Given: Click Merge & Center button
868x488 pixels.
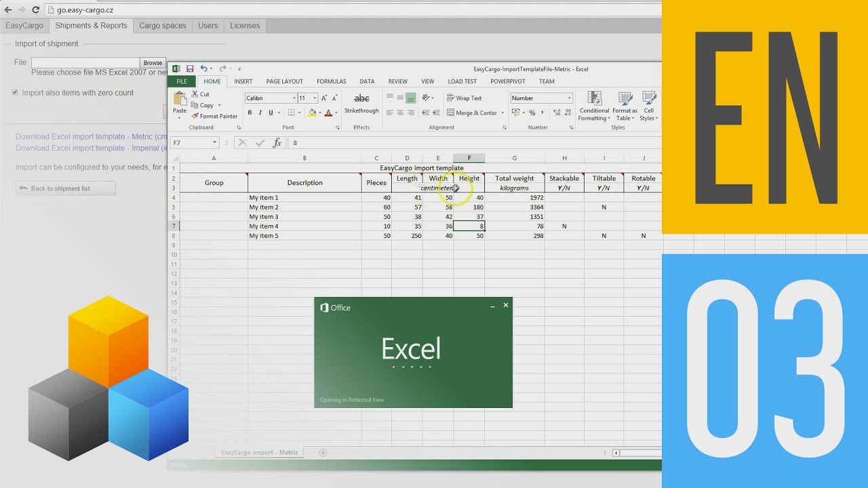Looking at the screenshot, I should [x=471, y=113].
